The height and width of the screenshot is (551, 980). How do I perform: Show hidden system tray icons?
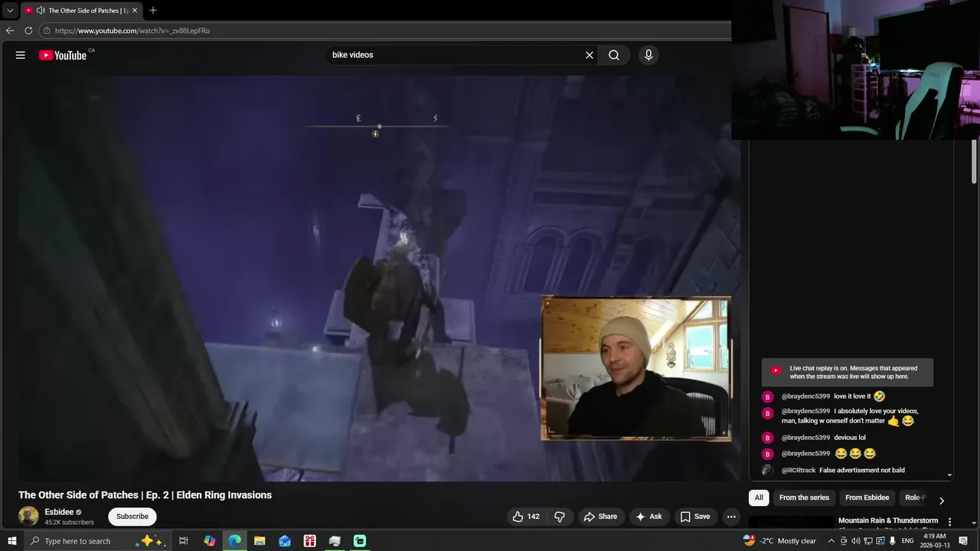pyautogui.click(x=831, y=541)
